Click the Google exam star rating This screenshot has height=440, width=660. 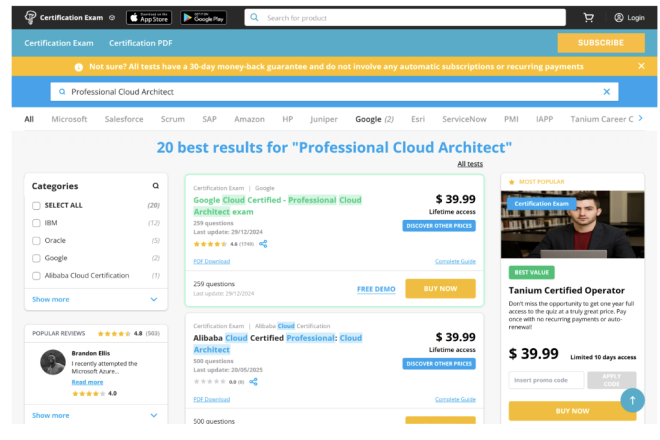[x=210, y=244]
